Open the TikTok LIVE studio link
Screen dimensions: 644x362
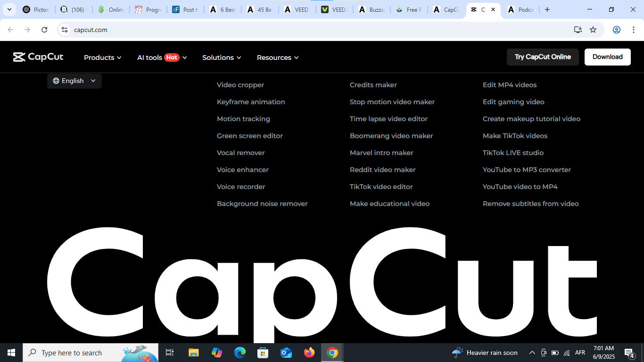tap(513, 153)
